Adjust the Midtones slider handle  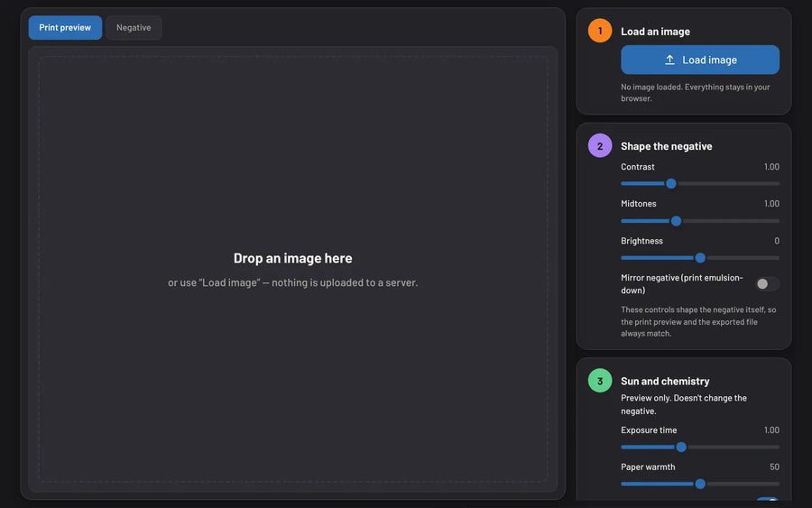(x=676, y=221)
